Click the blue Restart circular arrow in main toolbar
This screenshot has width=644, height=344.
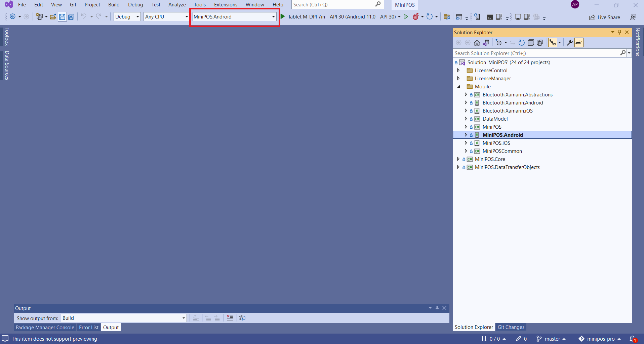click(x=429, y=16)
